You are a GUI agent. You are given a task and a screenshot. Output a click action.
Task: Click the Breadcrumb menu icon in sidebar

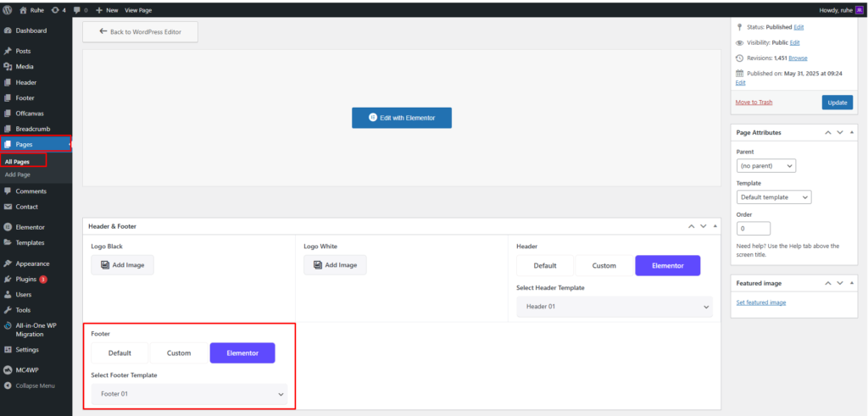click(x=8, y=129)
